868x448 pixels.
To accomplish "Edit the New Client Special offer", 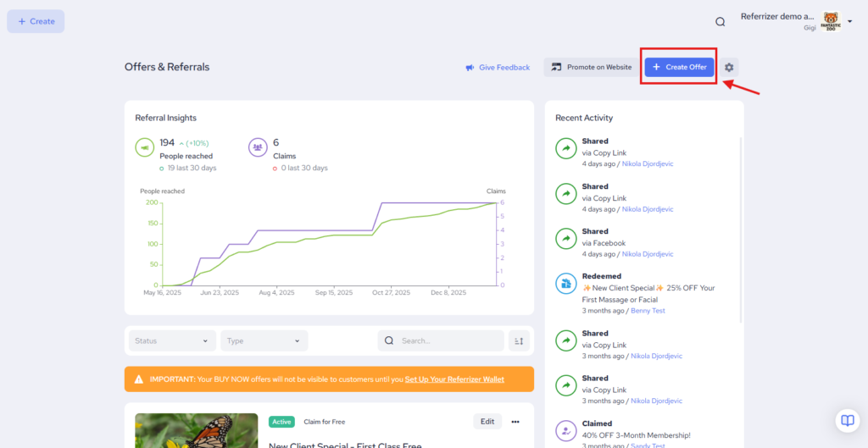I will pyautogui.click(x=487, y=422).
